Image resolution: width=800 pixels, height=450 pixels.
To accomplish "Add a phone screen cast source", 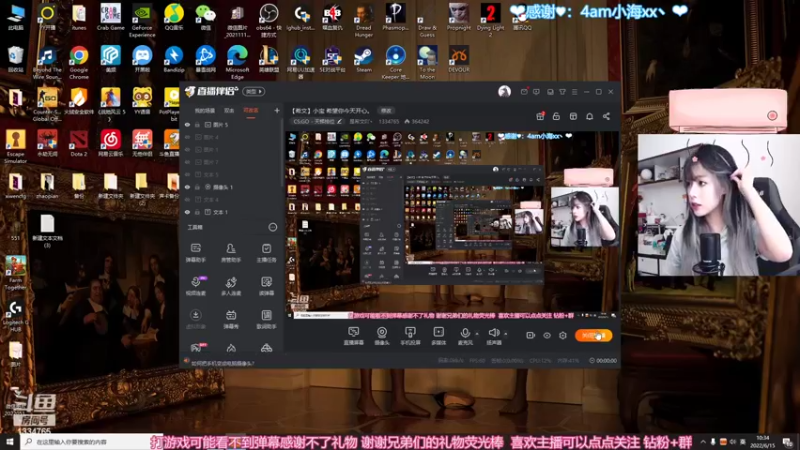I will (410, 336).
